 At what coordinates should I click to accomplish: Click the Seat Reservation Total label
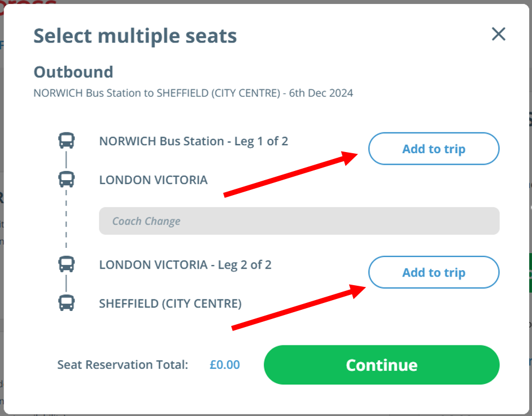(x=122, y=365)
